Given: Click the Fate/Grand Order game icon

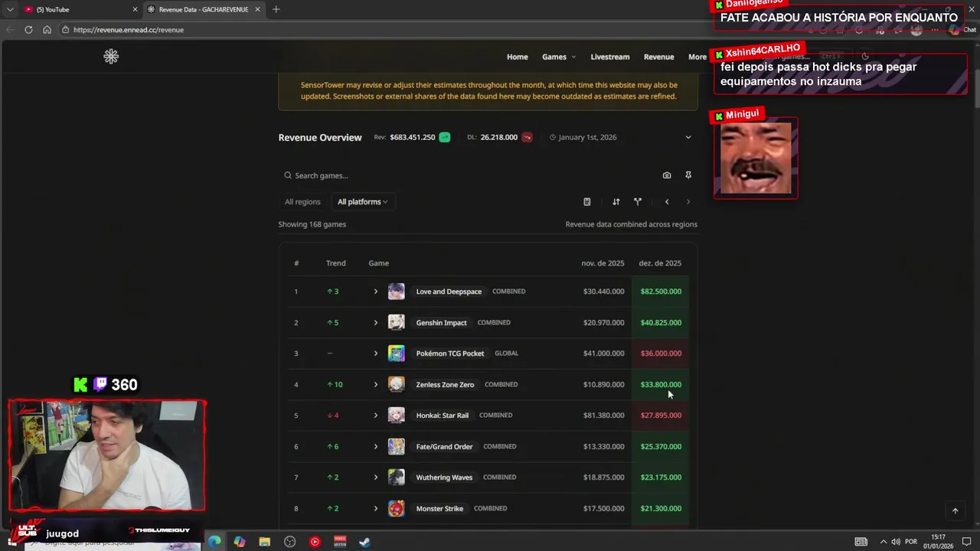Looking at the screenshot, I should pyautogui.click(x=396, y=446).
